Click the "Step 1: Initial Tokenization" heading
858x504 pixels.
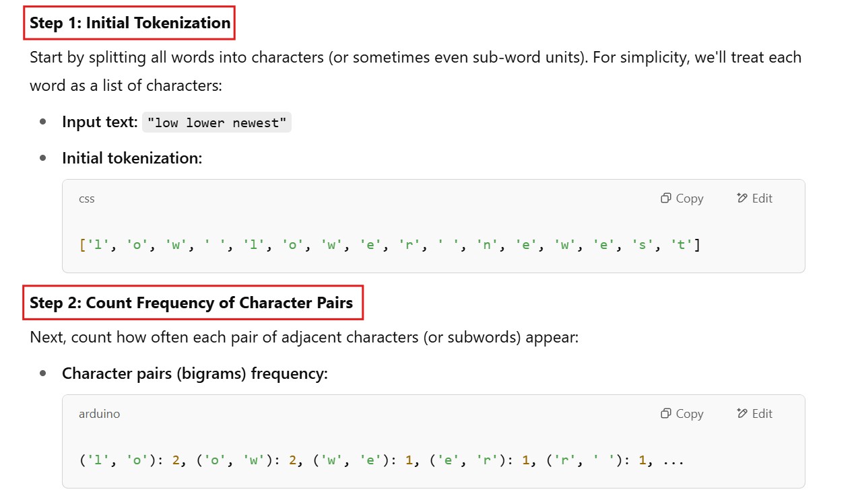click(130, 23)
